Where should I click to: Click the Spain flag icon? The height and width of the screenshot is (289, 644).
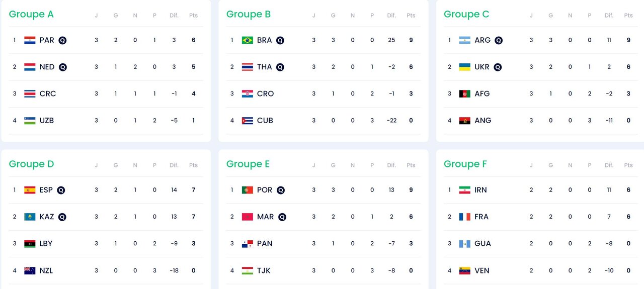click(30, 190)
